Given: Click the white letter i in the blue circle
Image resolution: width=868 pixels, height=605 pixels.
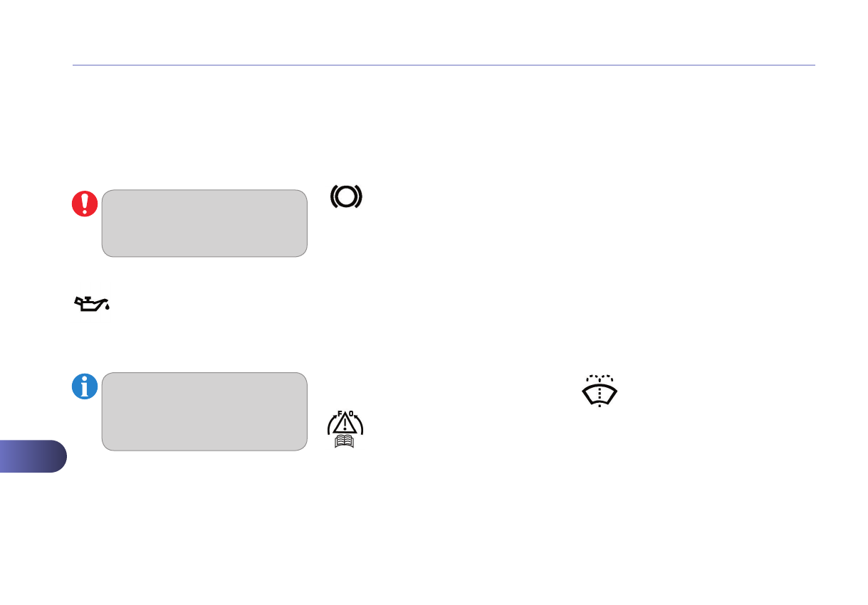Looking at the screenshot, I should point(85,386).
